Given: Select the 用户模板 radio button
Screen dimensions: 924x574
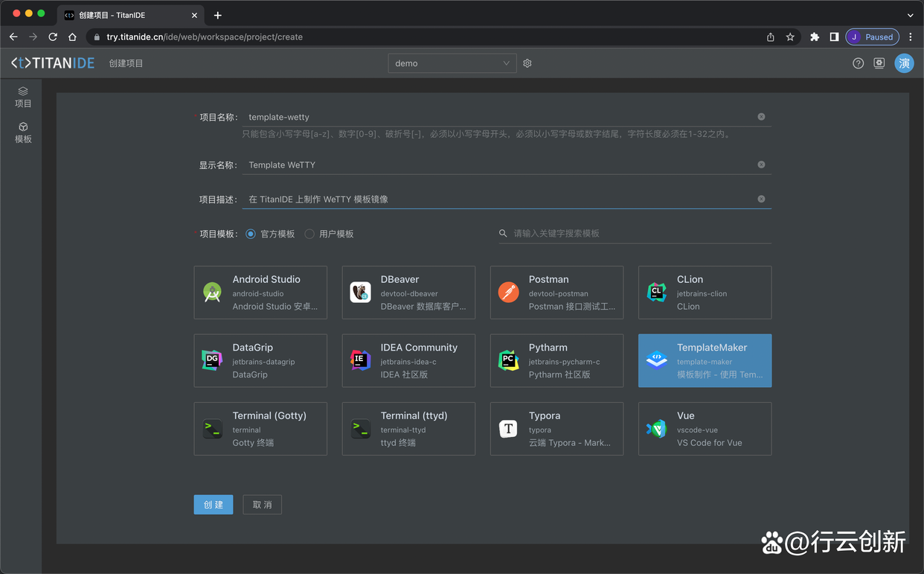Looking at the screenshot, I should point(309,233).
